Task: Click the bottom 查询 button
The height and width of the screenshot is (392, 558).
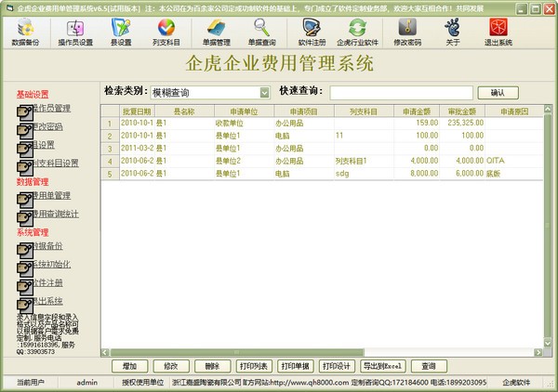Action: [429, 366]
